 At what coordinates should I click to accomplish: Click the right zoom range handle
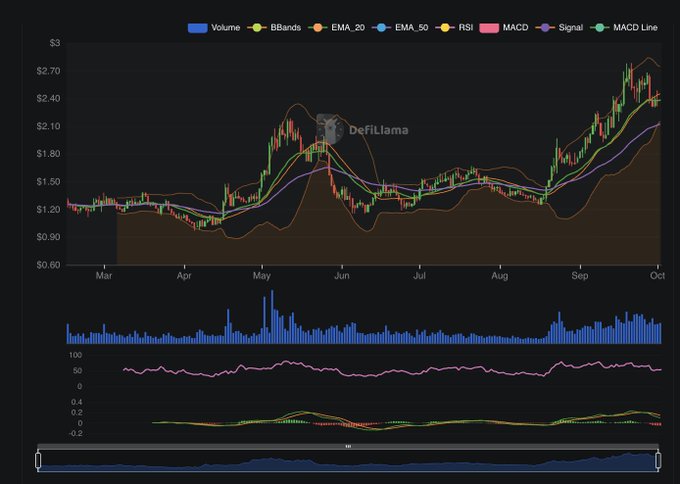click(658, 460)
